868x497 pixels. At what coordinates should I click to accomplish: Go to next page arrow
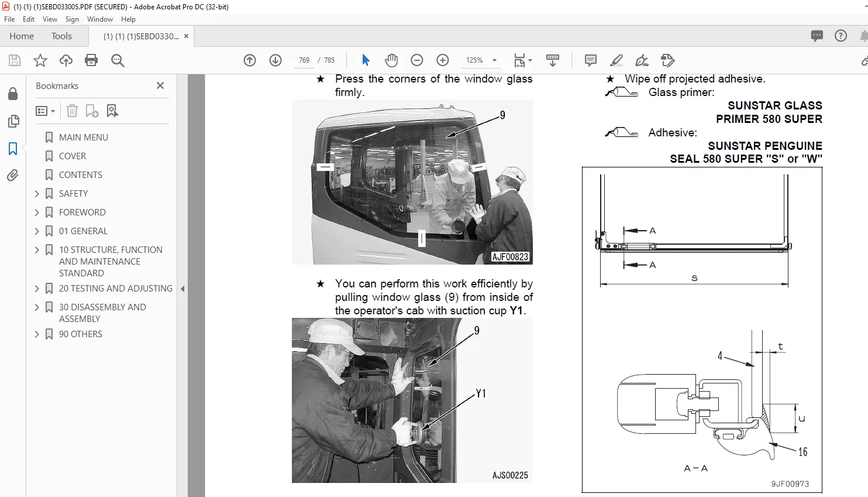[x=275, y=60]
